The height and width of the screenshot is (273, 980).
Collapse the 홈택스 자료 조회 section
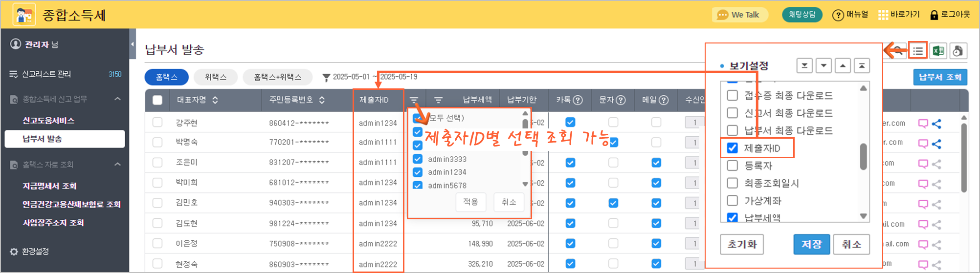click(x=117, y=165)
